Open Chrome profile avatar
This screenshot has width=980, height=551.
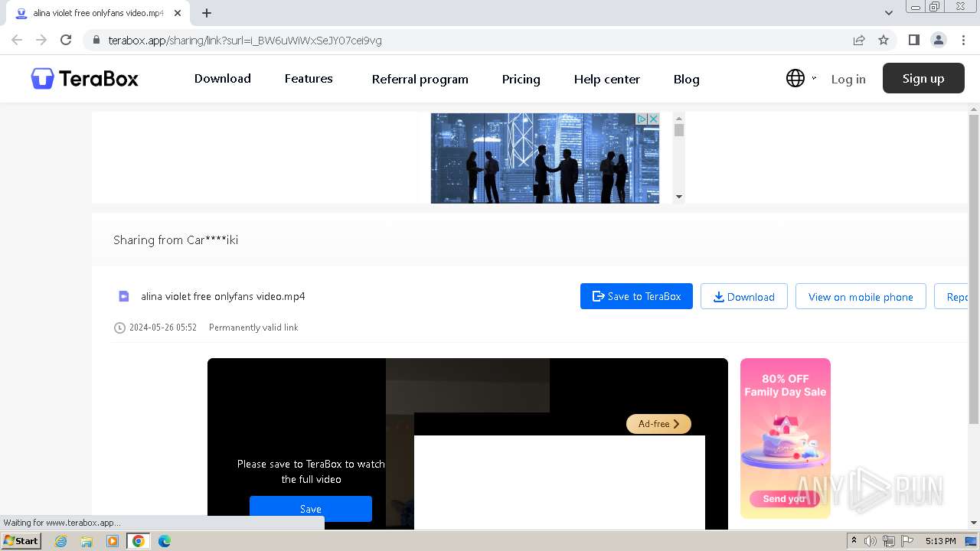click(x=938, y=40)
